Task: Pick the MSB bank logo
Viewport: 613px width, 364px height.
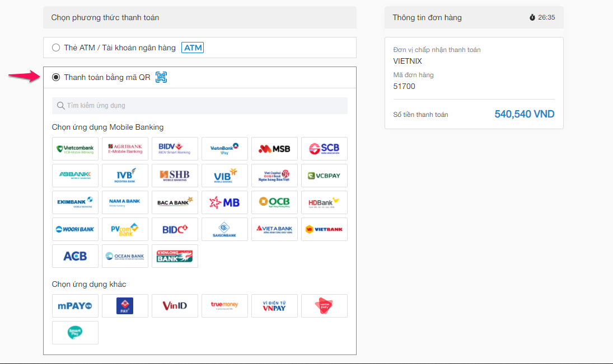Action: pyautogui.click(x=274, y=149)
